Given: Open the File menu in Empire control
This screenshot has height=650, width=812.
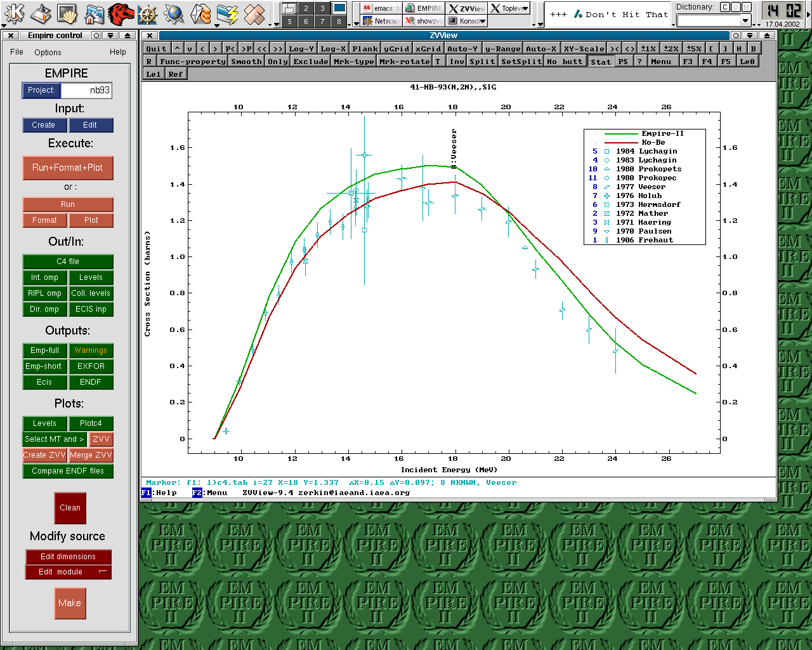Looking at the screenshot, I should pos(17,52).
